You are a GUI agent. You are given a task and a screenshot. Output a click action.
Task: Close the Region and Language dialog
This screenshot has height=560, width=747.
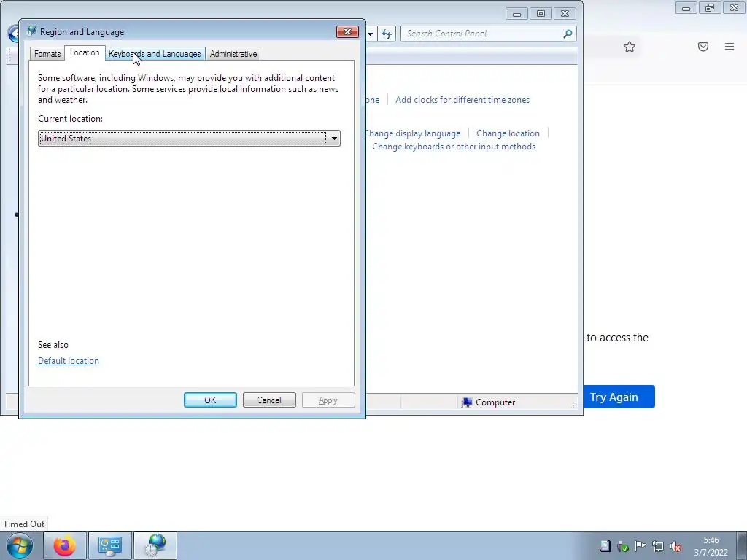tap(347, 32)
